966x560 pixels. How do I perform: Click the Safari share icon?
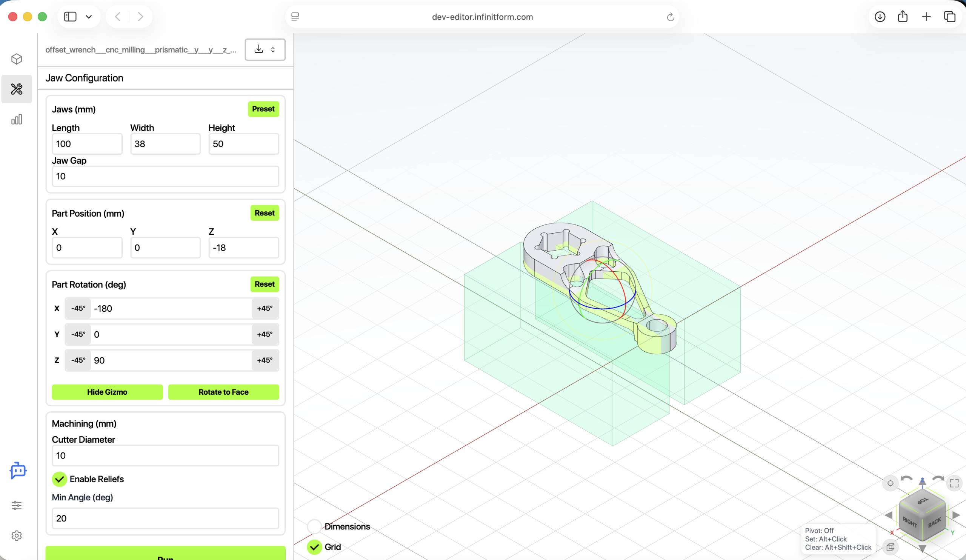click(903, 17)
